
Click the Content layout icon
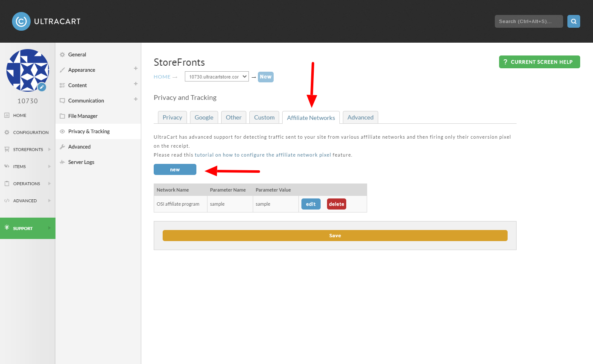[x=62, y=85]
